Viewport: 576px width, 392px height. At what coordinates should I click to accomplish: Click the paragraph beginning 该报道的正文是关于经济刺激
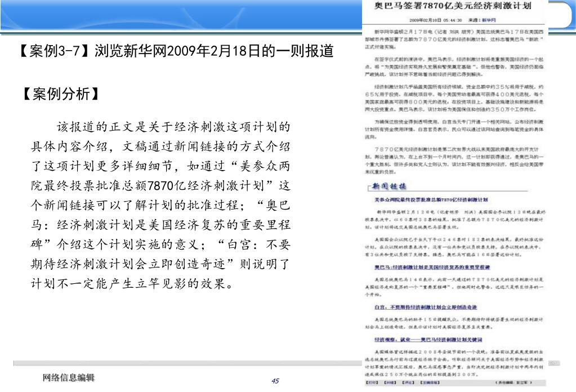pos(160,205)
